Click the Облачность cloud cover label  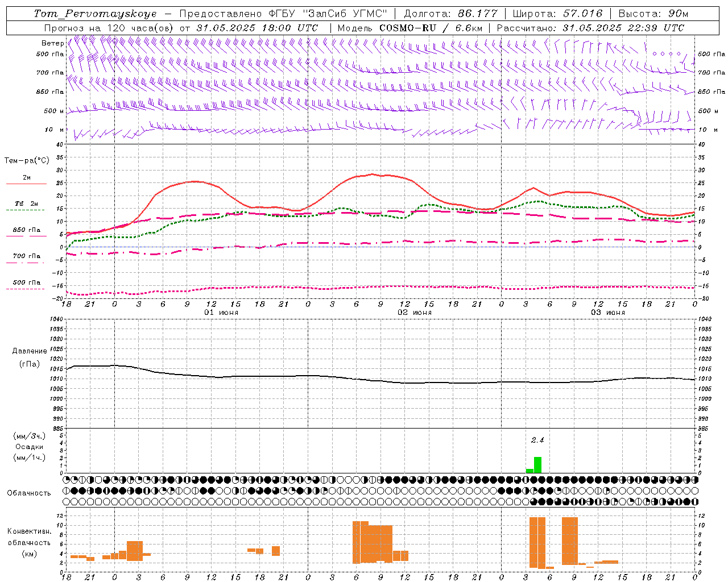(x=29, y=493)
